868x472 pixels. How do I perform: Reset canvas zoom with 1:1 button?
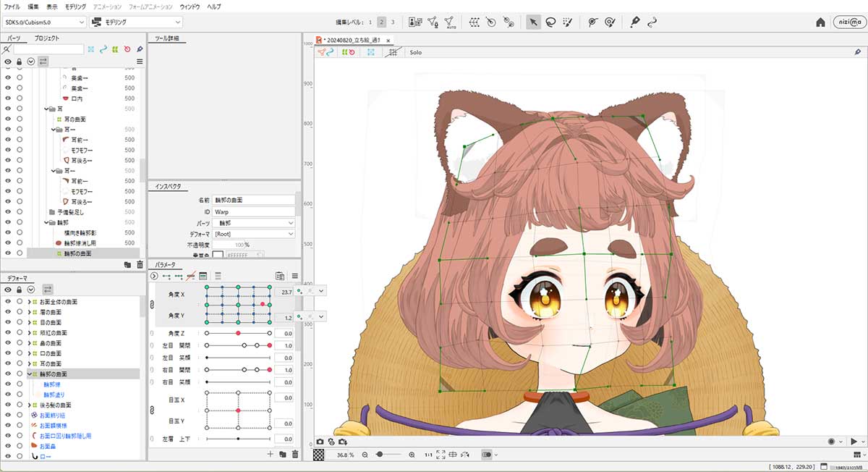tap(427, 455)
